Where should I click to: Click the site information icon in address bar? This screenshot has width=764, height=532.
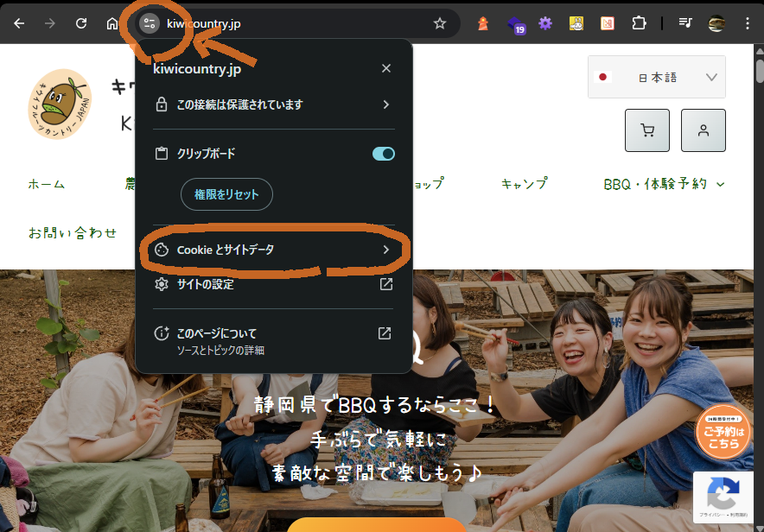149,23
